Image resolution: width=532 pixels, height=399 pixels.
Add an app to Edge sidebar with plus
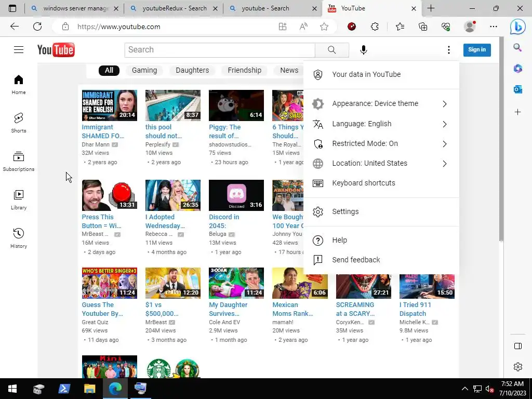click(517, 112)
